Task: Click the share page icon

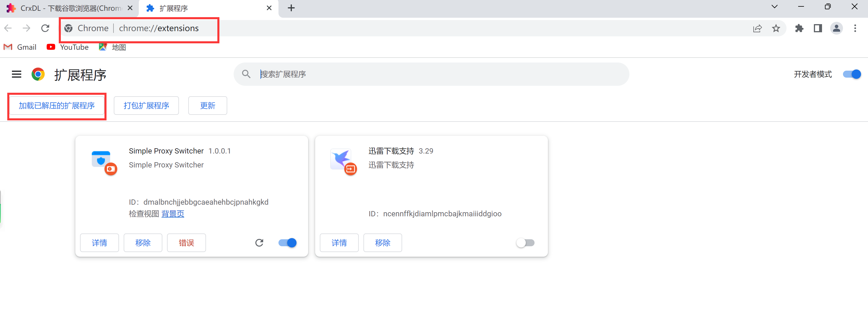Action: (x=757, y=28)
